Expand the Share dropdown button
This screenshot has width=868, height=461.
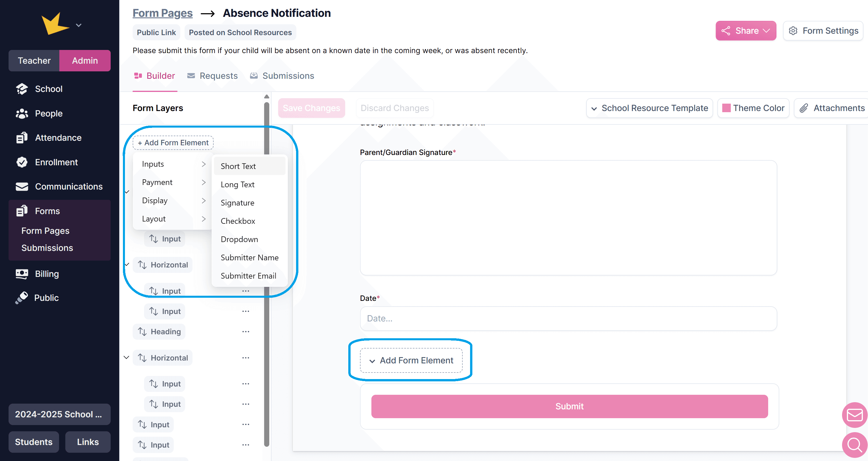pyautogui.click(x=745, y=31)
